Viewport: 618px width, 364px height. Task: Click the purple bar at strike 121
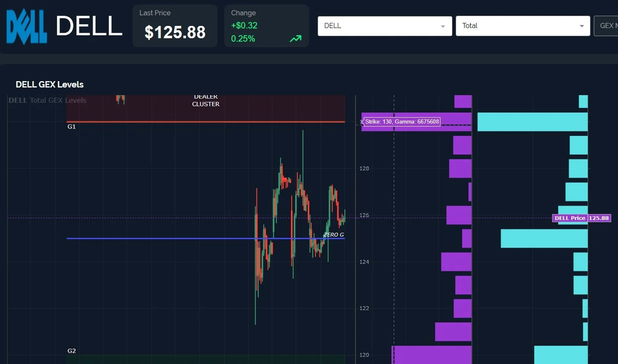(x=453, y=332)
